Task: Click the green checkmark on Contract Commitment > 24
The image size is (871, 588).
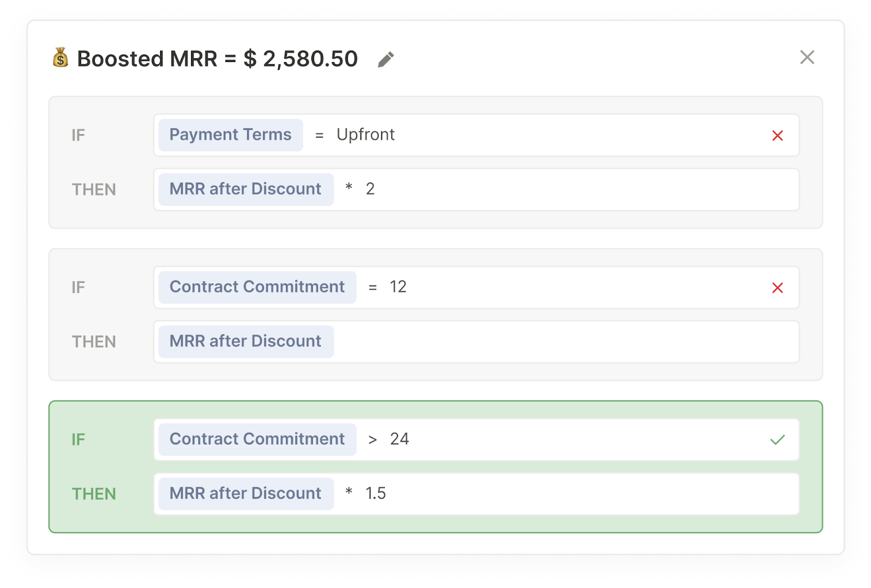Action: [777, 439]
